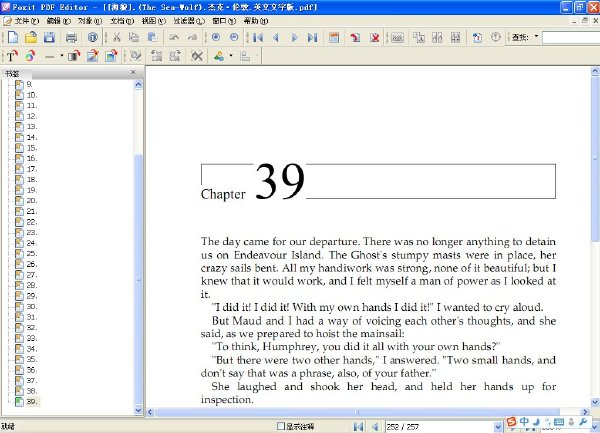Open the zoom level dropdown at the bottom right

coord(594,427)
